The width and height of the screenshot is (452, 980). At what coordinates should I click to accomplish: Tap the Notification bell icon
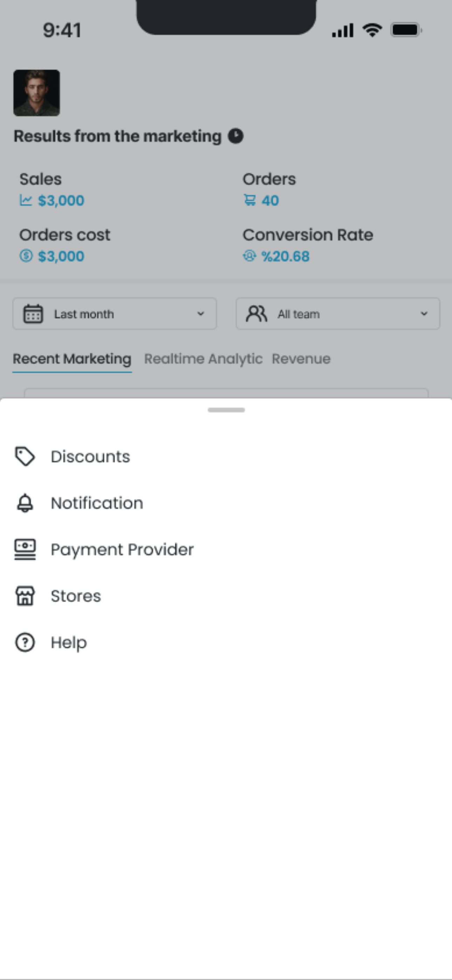(x=25, y=503)
